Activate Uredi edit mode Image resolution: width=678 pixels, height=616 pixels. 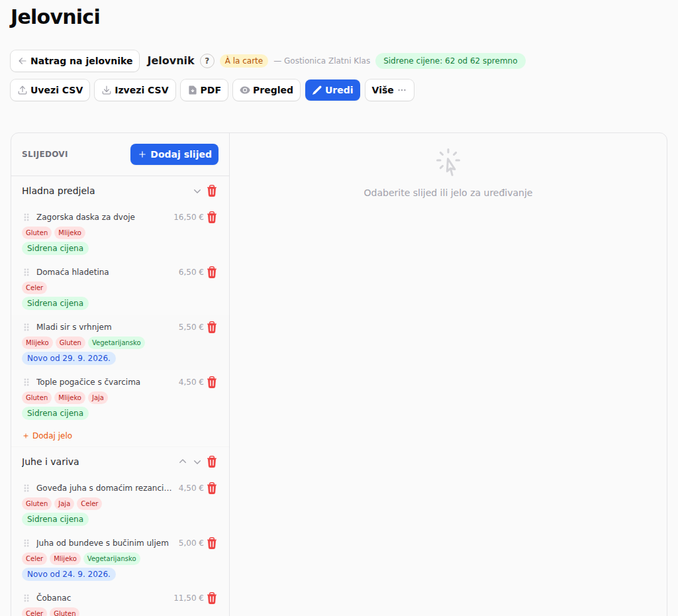pyautogui.click(x=332, y=90)
